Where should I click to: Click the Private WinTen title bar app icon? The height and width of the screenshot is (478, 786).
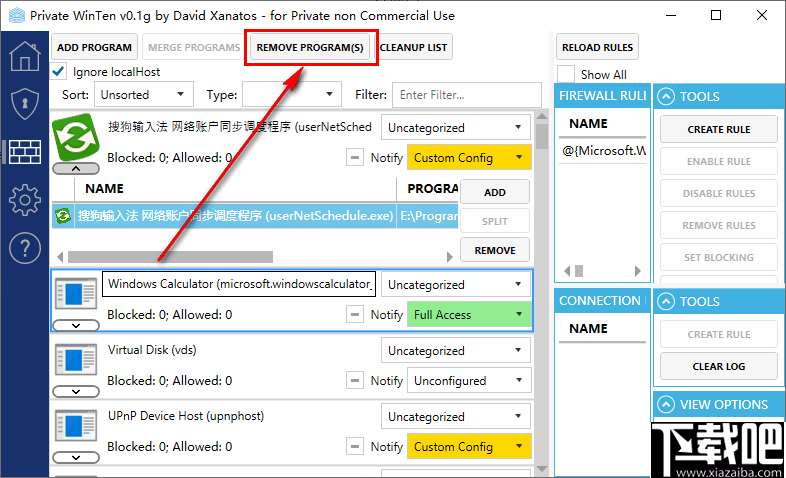(x=17, y=16)
